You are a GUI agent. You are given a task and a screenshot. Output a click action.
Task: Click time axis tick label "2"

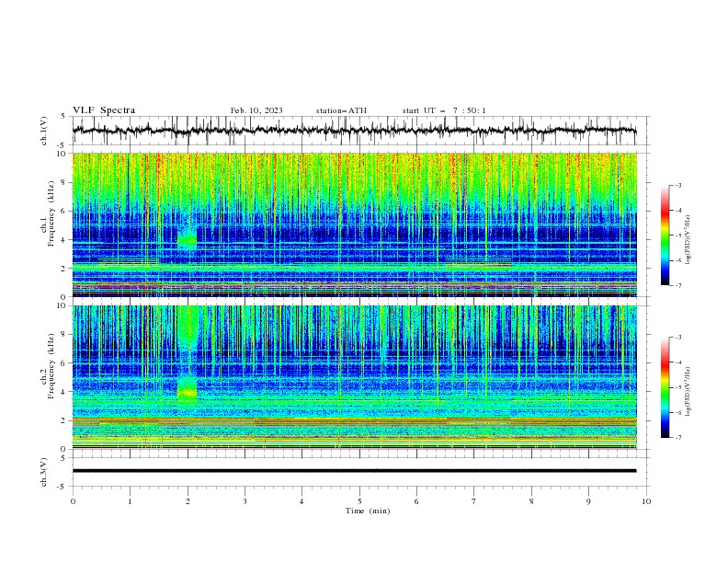188,501
